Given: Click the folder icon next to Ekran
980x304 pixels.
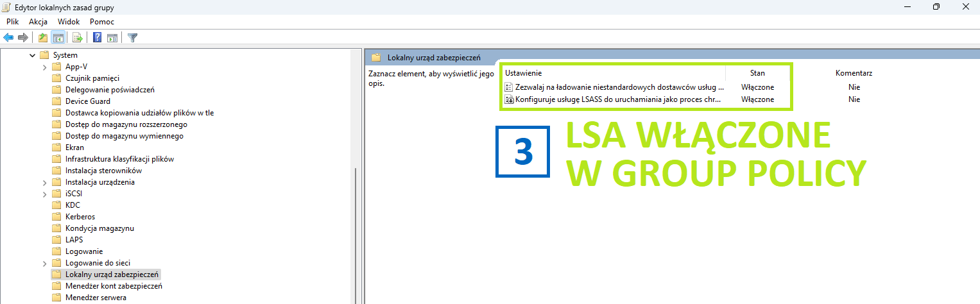Looking at the screenshot, I should (x=56, y=148).
